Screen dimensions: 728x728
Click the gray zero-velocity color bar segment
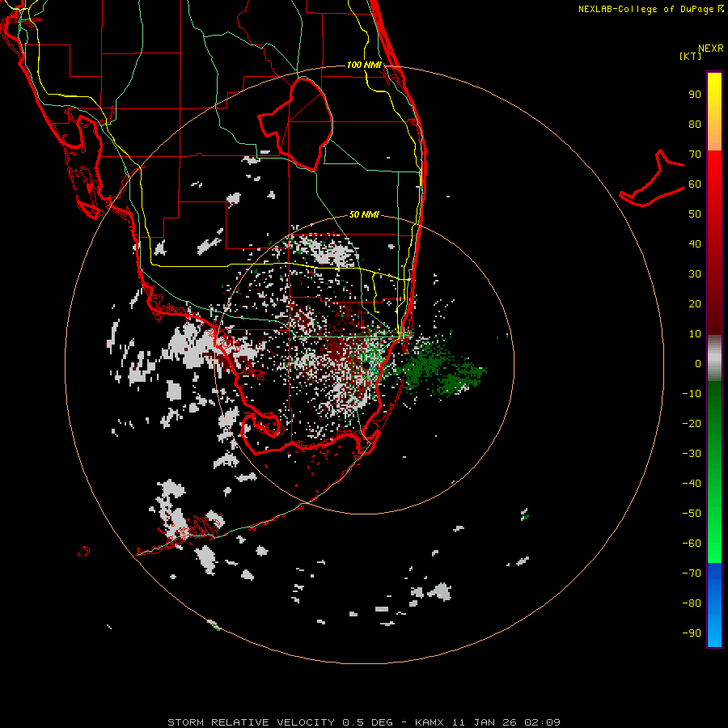(714, 358)
